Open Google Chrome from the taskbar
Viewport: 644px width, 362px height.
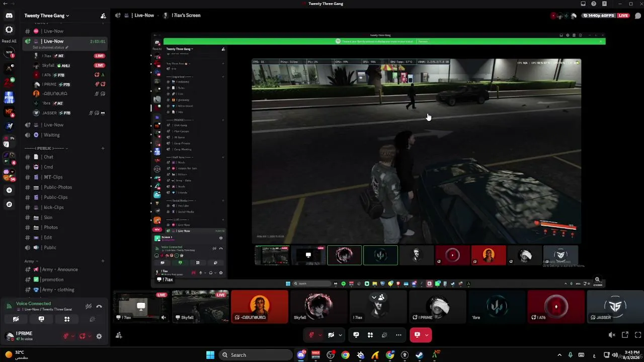tap(345, 355)
